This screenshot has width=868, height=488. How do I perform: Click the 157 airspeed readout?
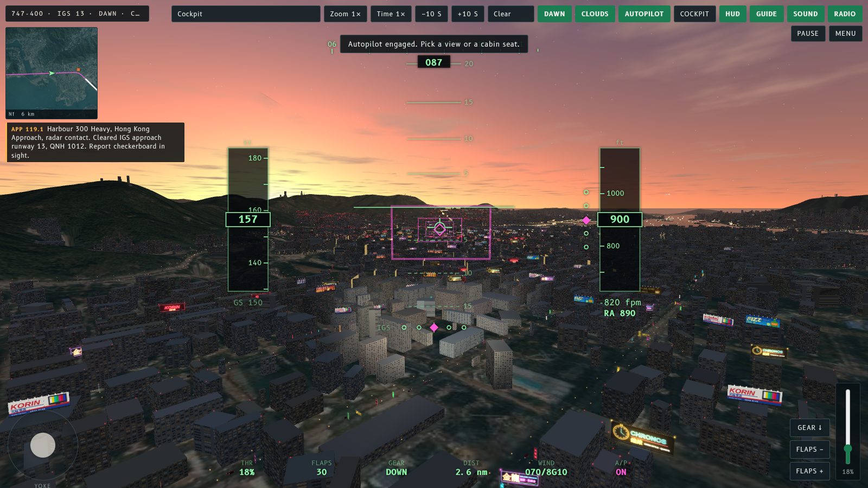[248, 220]
